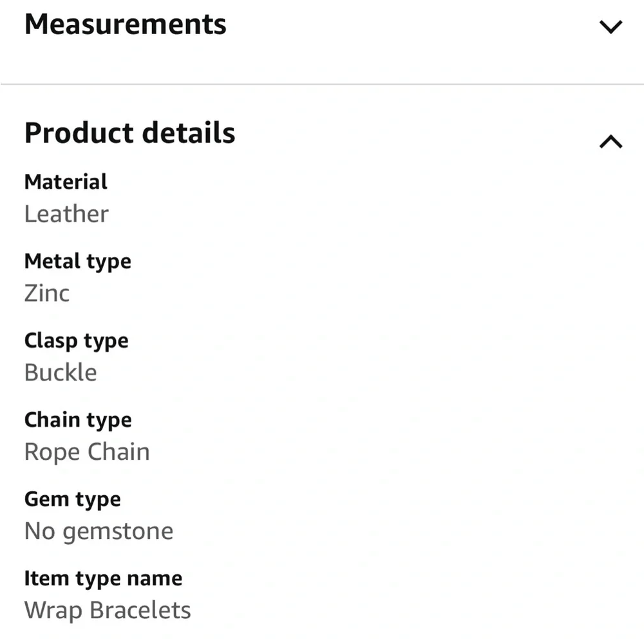Select the Clasp type label
Viewport: 644px width, 644px height.
77,341
